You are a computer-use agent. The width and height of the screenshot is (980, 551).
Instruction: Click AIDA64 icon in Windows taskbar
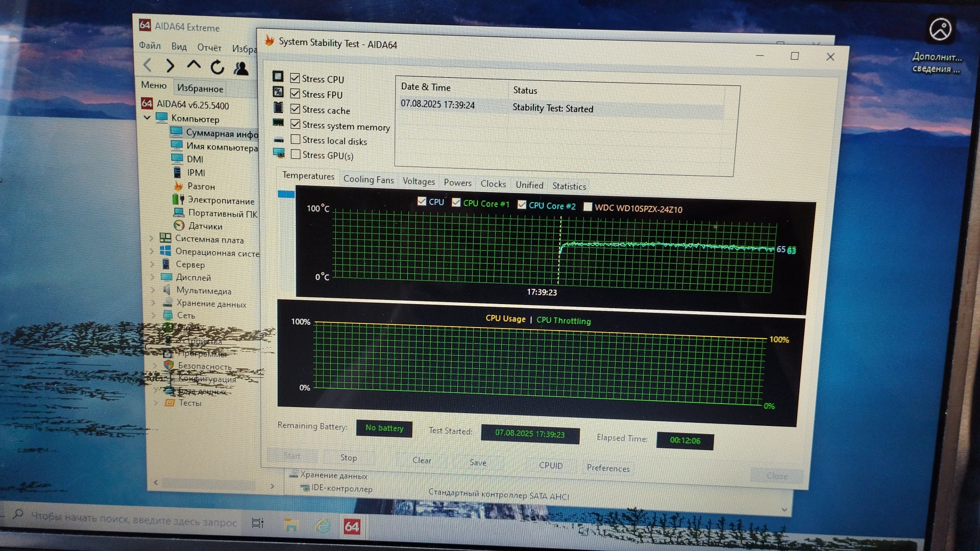[x=352, y=526]
